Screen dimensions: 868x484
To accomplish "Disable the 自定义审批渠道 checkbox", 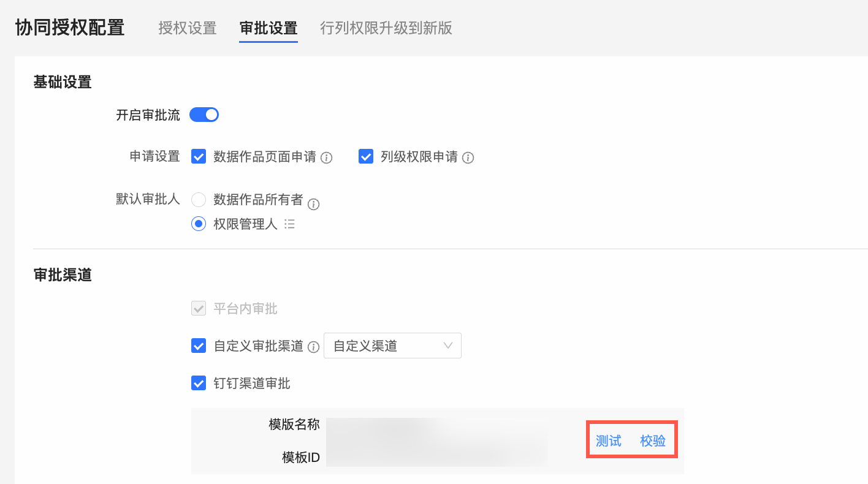I will pyautogui.click(x=199, y=346).
